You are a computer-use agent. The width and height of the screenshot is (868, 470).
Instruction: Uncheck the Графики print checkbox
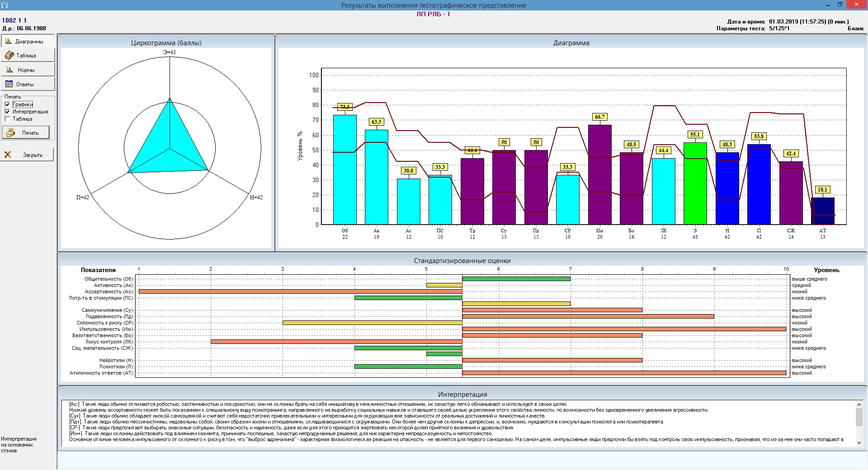(x=7, y=104)
